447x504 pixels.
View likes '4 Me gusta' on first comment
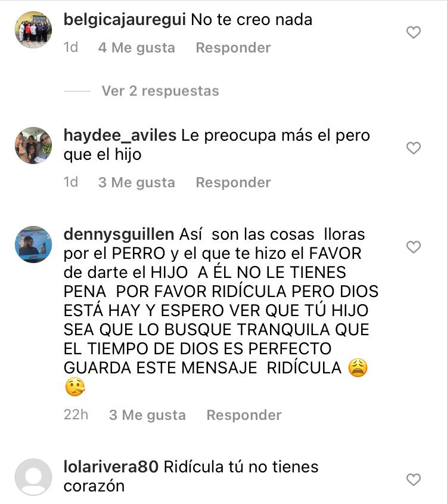(137, 48)
